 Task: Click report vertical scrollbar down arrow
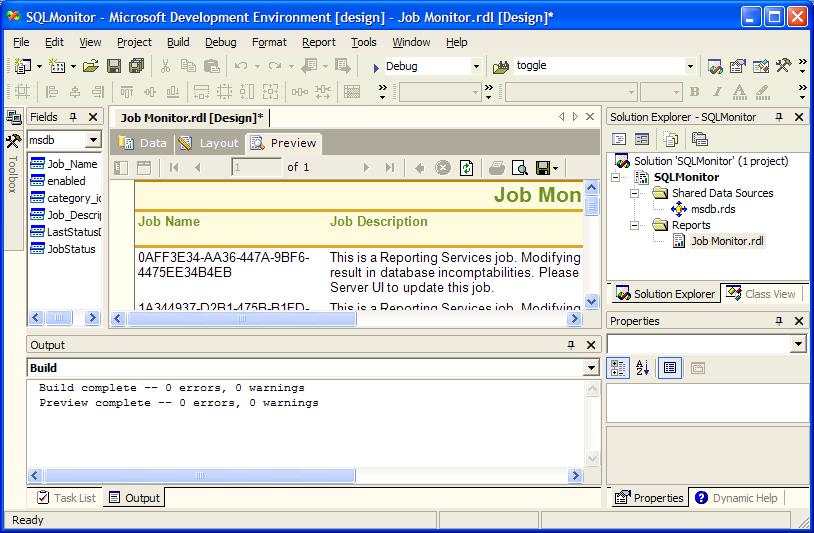coord(591,302)
